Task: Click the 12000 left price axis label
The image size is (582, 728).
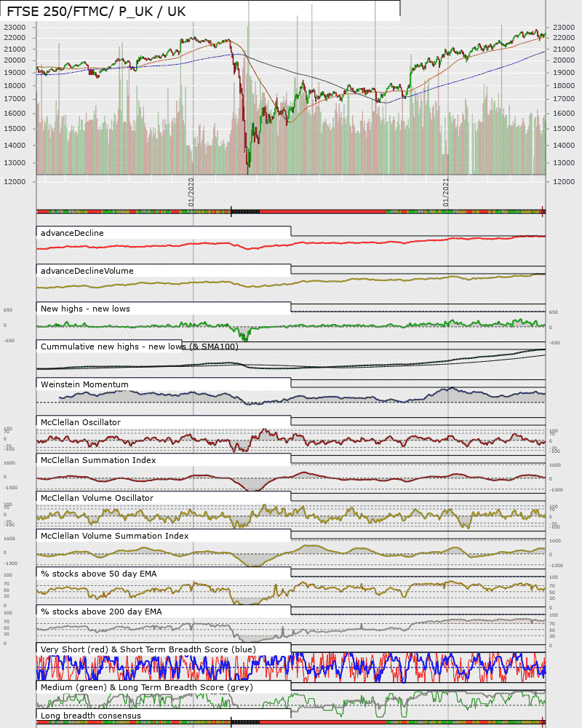Action: coord(15,181)
